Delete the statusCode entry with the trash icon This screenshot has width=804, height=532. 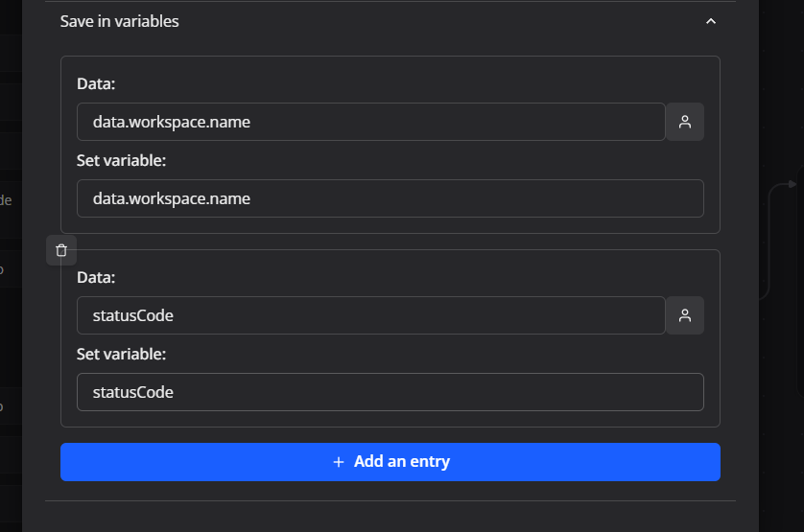tap(61, 250)
